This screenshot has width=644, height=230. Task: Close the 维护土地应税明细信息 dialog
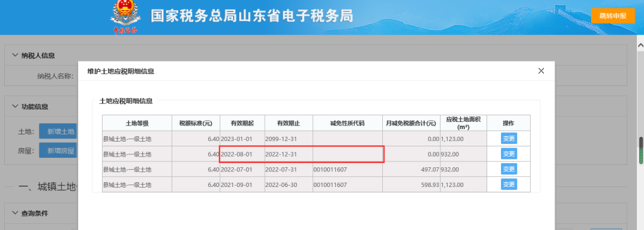[x=541, y=70]
